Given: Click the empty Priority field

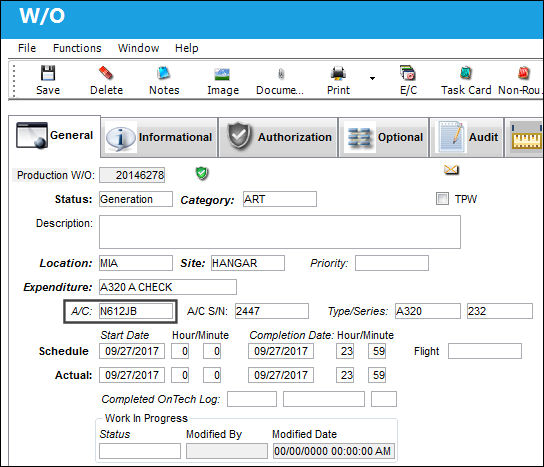Looking at the screenshot, I should coord(392,263).
